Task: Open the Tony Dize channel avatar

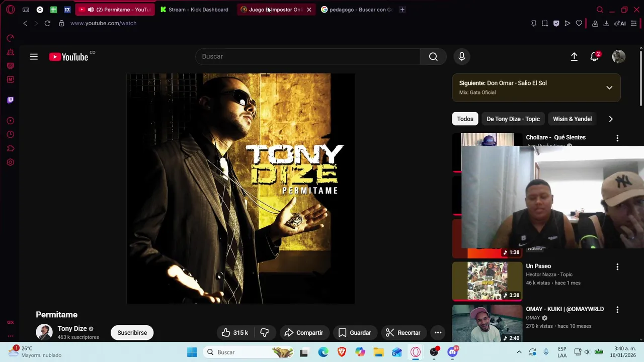Action: click(x=44, y=332)
